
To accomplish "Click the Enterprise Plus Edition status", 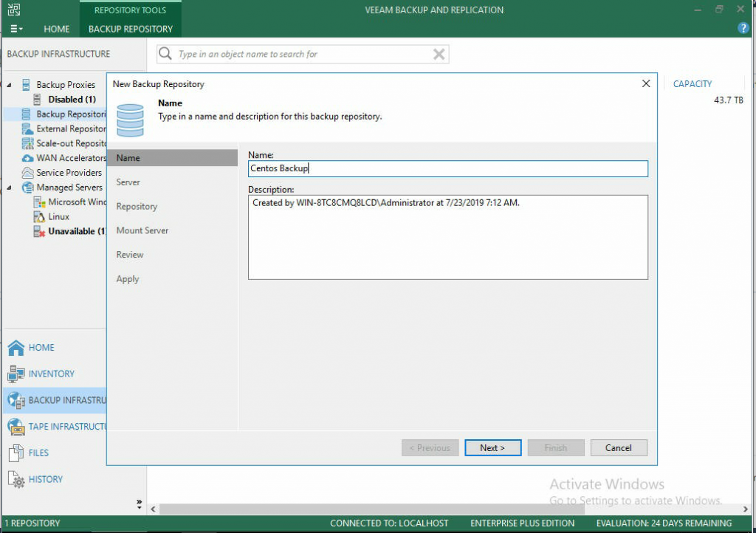I will [x=522, y=523].
